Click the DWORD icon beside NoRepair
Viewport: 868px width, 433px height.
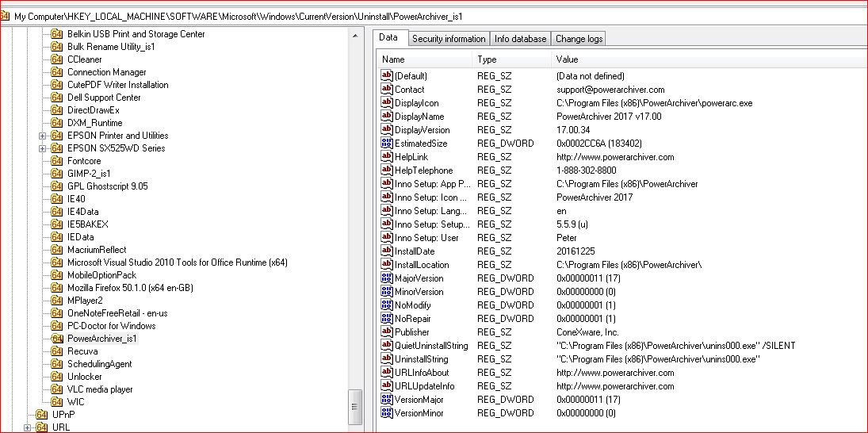click(x=387, y=318)
